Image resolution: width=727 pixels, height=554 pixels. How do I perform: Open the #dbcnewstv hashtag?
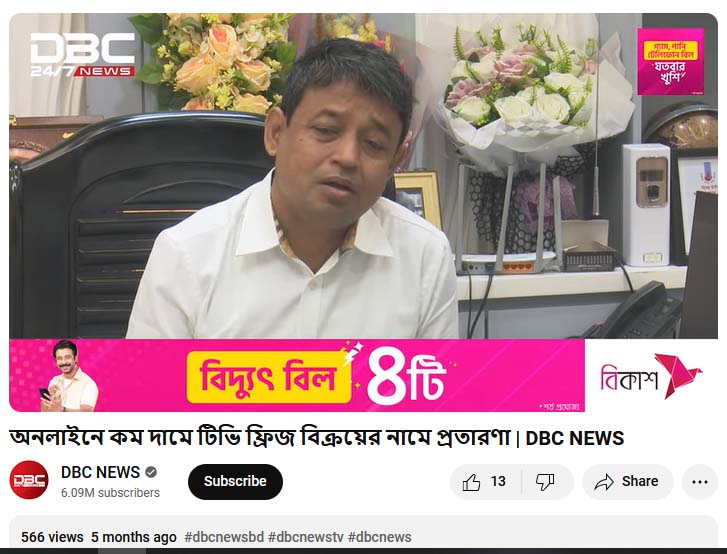pos(306,537)
